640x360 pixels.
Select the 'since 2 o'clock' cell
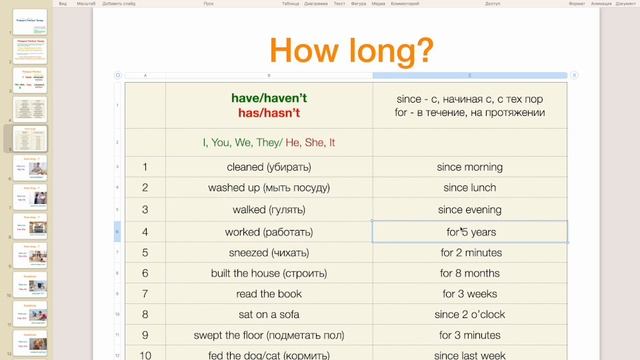[x=470, y=314]
